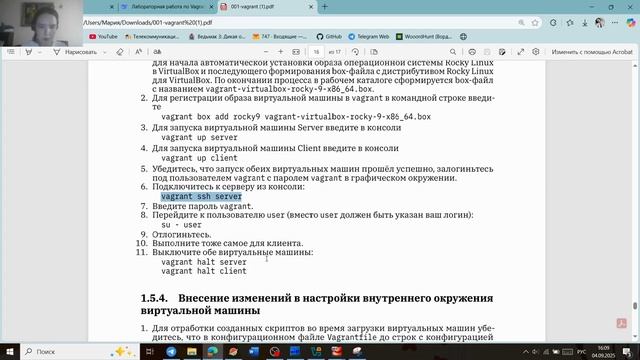Open the notification center

click(x=627, y=352)
